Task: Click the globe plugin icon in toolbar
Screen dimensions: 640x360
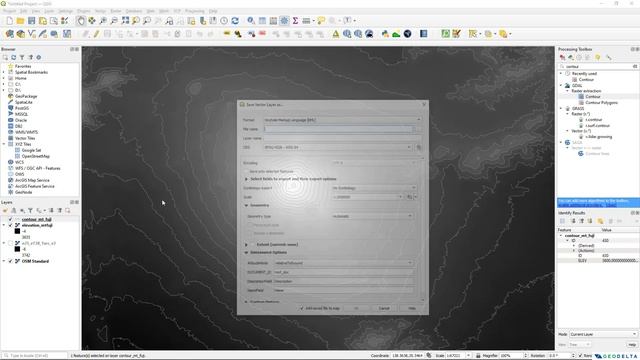Action: point(407,34)
